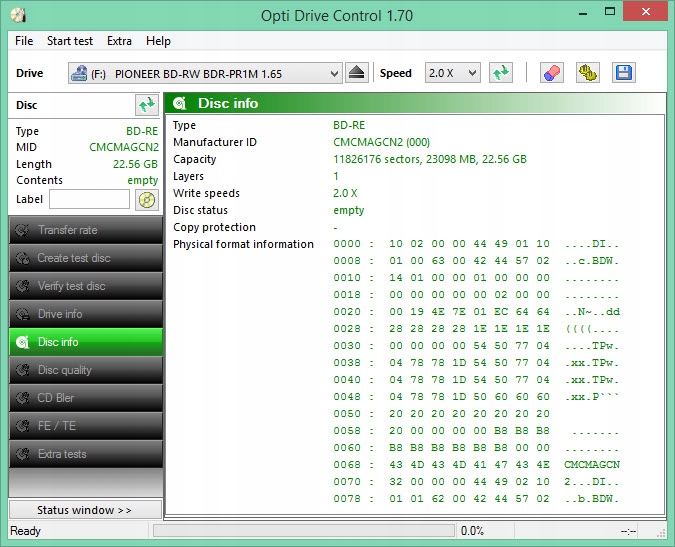Screen dimensions: 675x547
Task: Open the Help menu
Action: (x=158, y=41)
